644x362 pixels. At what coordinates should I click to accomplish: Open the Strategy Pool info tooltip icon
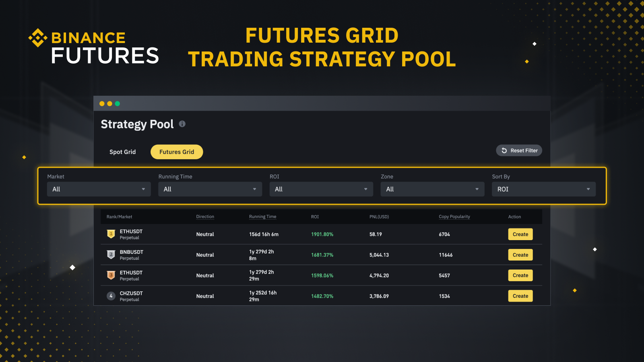coord(182,124)
